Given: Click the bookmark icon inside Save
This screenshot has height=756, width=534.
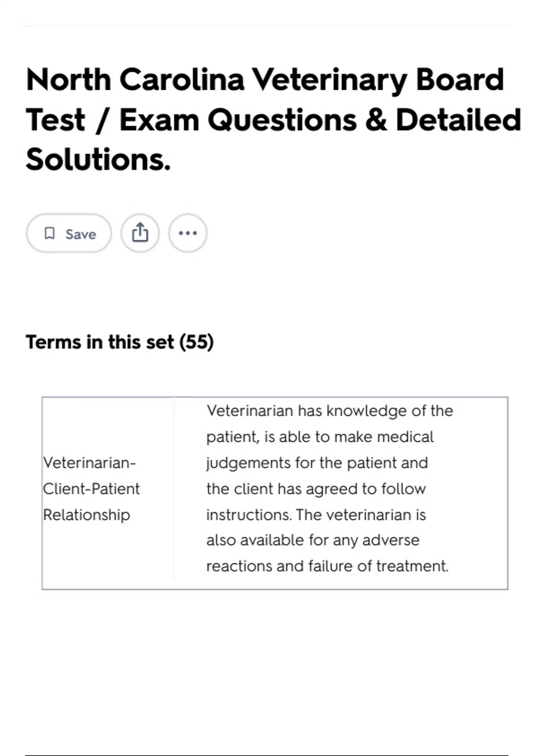Looking at the screenshot, I should click(x=50, y=233).
